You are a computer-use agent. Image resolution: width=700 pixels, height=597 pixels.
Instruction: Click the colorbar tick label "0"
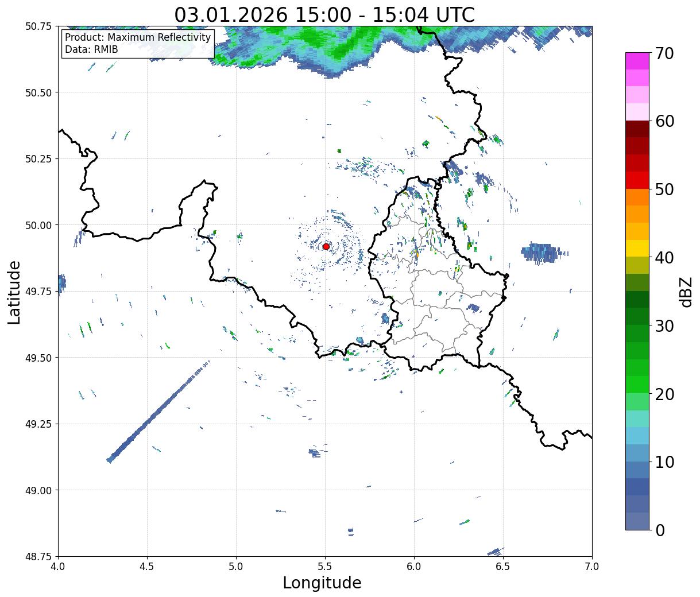(660, 530)
